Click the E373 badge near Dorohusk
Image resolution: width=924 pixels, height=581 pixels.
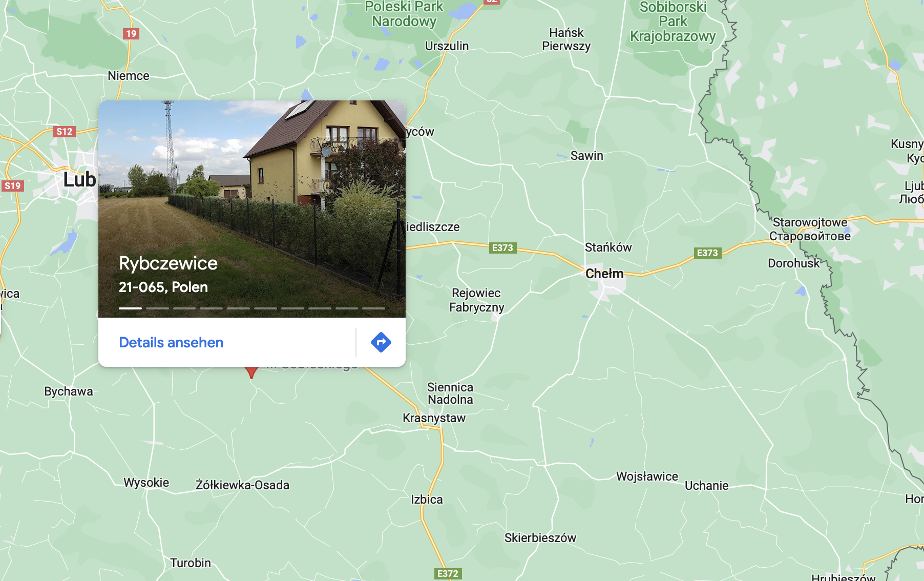pyautogui.click(x=707, y=253)
